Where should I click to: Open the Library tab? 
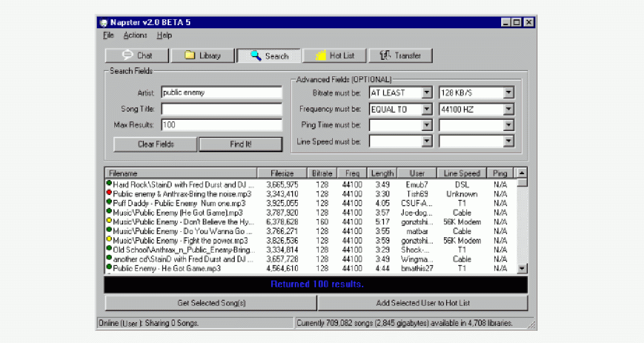[x=203, y=56]
